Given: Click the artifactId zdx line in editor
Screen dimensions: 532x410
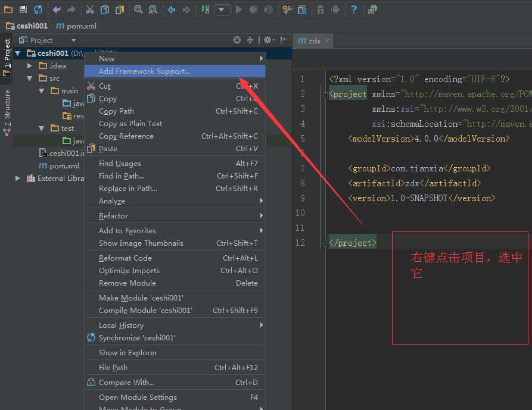Looking at the screenshot, I should tap(414, 183).
